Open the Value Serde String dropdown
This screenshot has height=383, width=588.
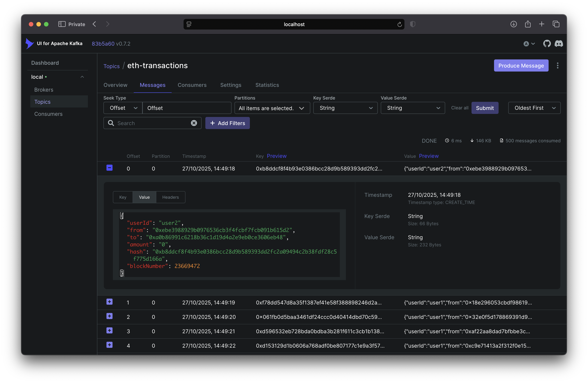click(x=413, y=108)
